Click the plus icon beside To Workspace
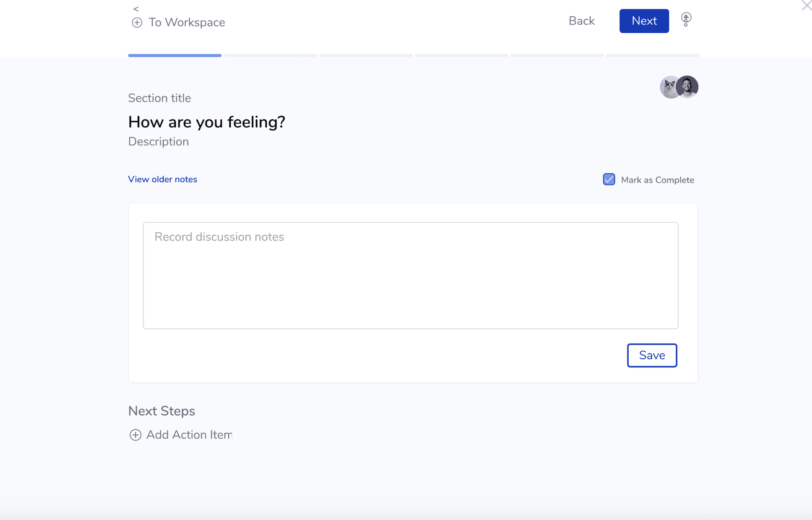The height and width of the screenshot is (520, 812). coord(137,22)
